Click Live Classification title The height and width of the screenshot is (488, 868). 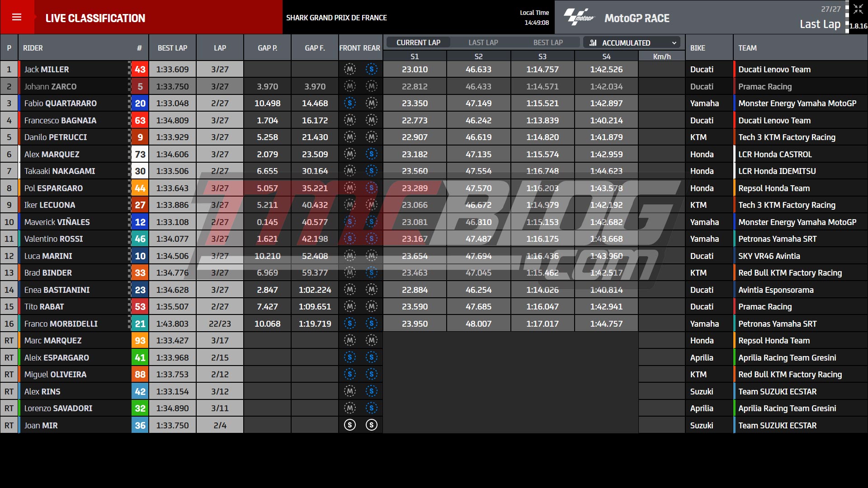[95, 18]
